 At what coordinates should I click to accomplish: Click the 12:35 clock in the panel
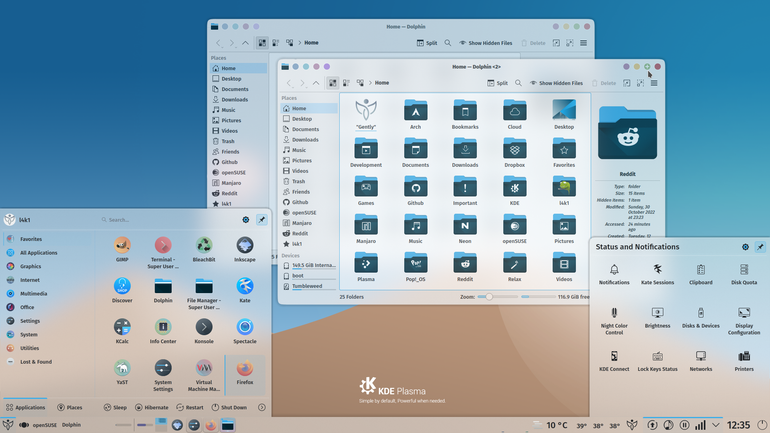tap(739, 425)
